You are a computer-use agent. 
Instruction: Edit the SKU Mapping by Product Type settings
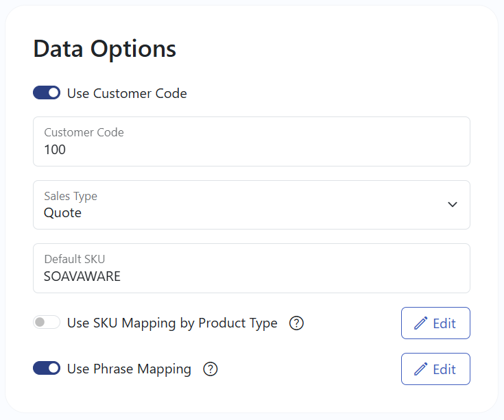coord(435,323)
